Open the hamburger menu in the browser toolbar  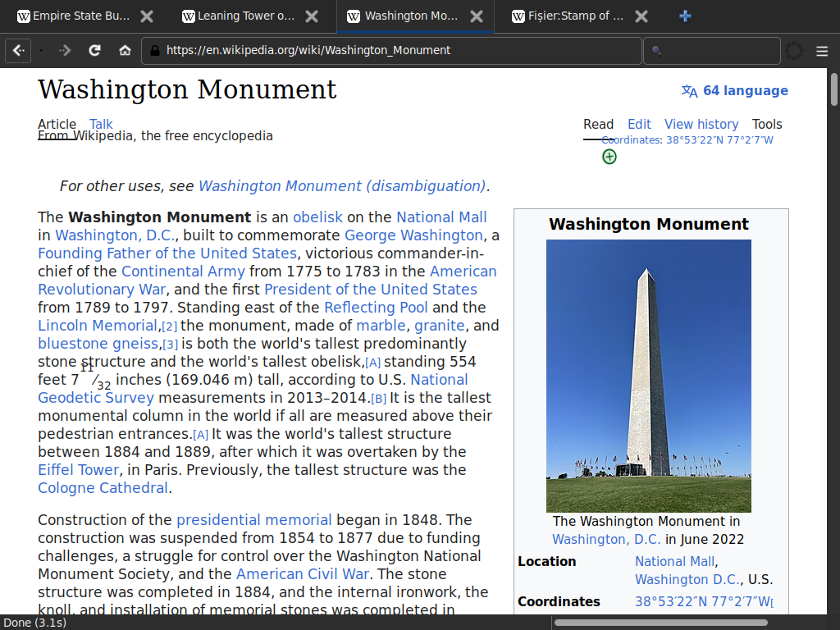[822, 50]
